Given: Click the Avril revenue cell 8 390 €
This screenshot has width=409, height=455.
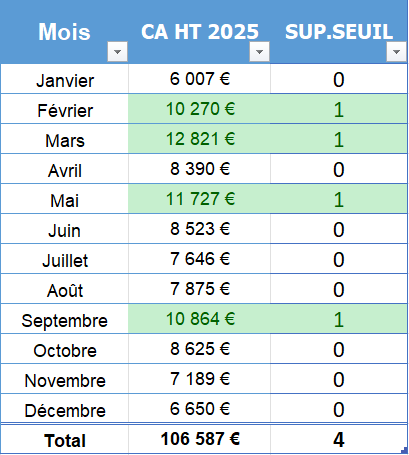Looking at the screenshot, I should (199, 169).
